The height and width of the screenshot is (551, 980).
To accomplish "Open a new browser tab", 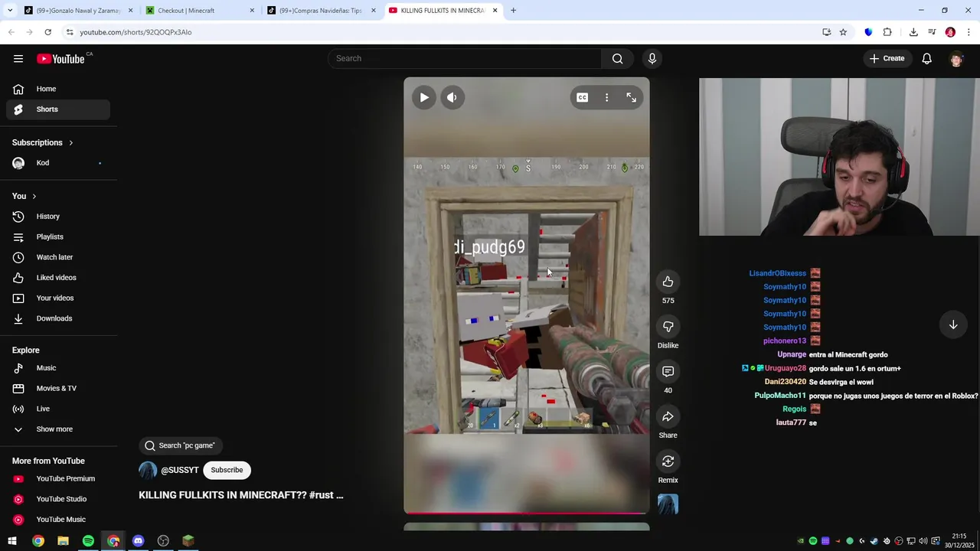I will [x=513, y=11].
